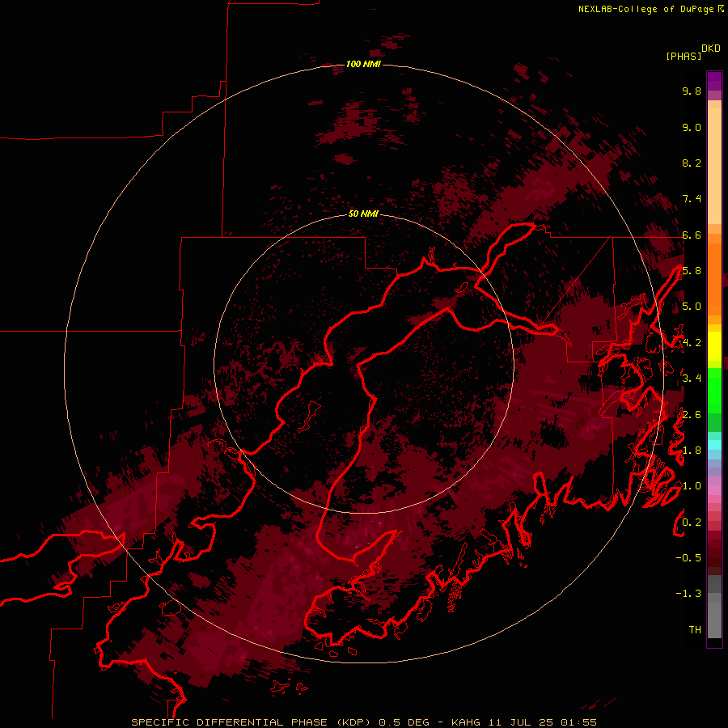Click the 8.2 scale value
Viewport: 728px width, 728px height.
692,163
